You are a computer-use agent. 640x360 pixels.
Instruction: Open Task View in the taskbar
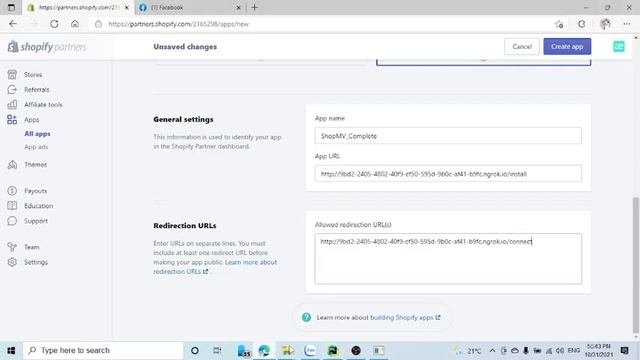(x=217, y=351)
